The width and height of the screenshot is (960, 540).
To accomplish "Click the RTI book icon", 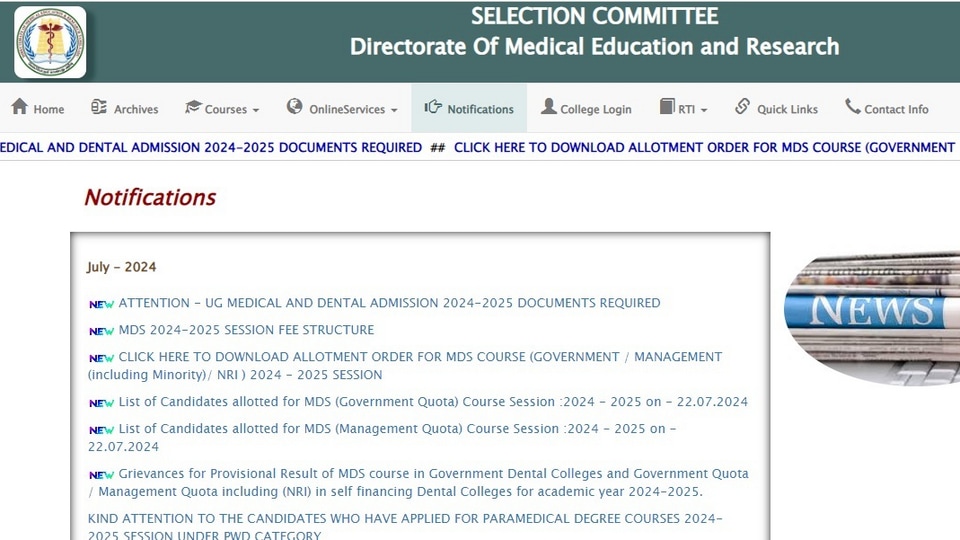I will pos(667,107).
